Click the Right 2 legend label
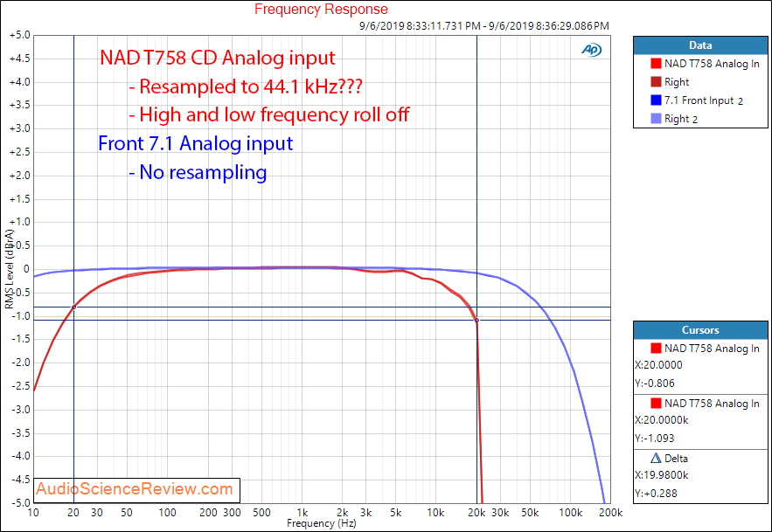The image size is (772, 532). [681, 119]
